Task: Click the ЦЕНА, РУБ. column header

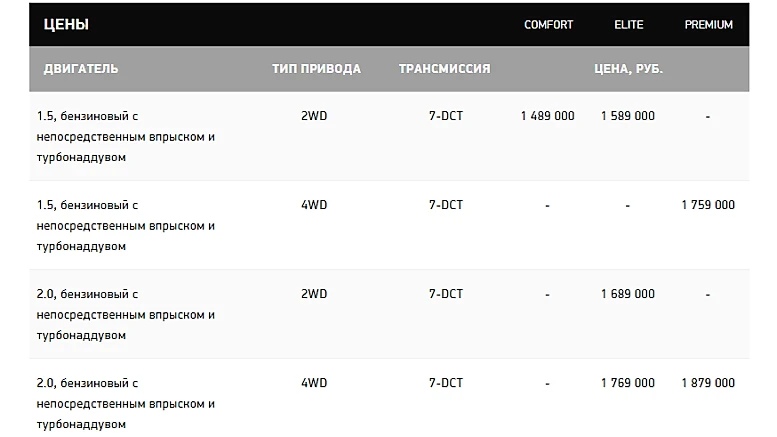Action: tap(628, 69)
